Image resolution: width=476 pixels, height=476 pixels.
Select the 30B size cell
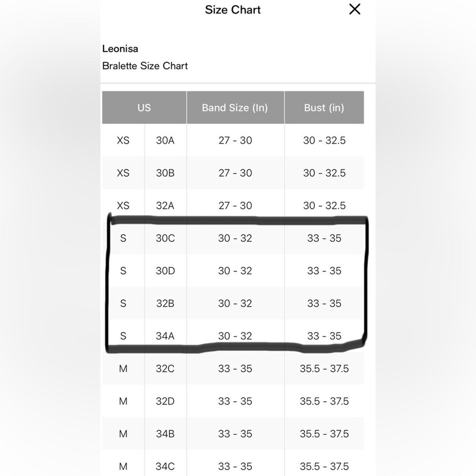point(165,173)
